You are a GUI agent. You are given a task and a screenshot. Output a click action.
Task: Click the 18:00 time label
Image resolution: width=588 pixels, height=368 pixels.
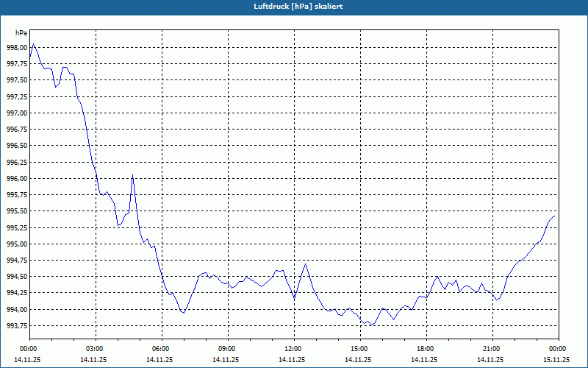(425, 349)
